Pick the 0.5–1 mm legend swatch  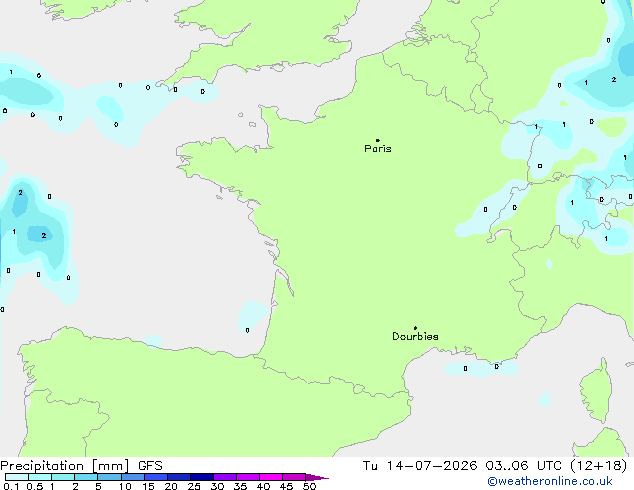click(x=40, y=477)
